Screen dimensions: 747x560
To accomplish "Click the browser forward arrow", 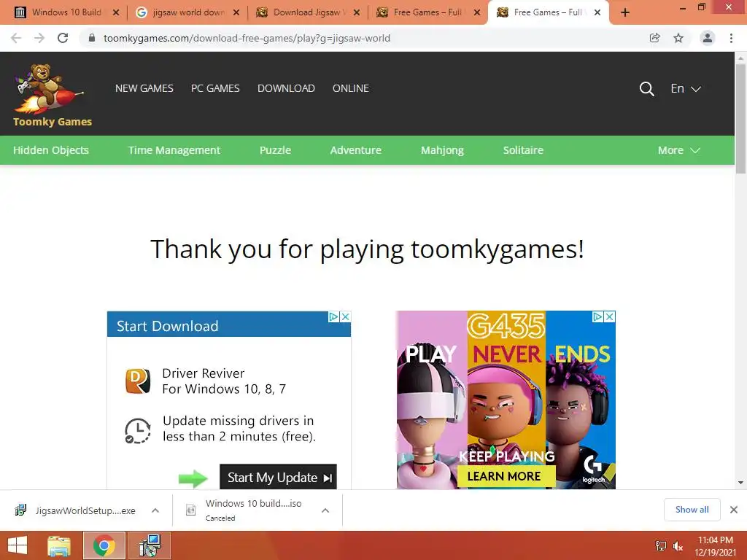I will click(x=39, y=38).
